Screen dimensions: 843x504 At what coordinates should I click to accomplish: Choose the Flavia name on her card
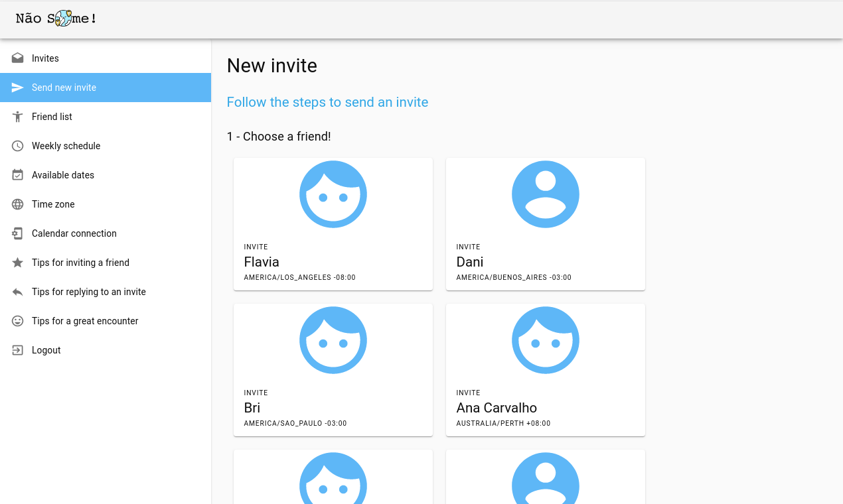tap(262, 262)
